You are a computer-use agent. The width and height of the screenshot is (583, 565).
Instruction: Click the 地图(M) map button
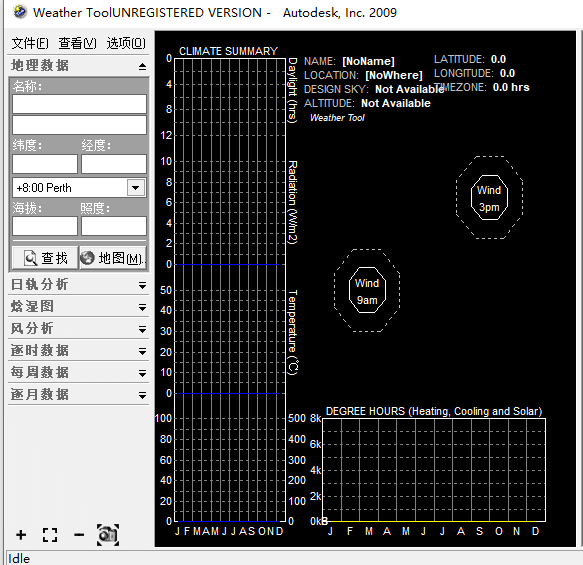[x=113, y=258]
